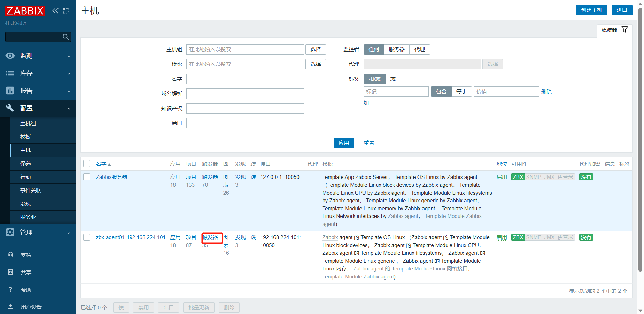
Task: Select 等于 tag operator
Action: tap(461, 92)
